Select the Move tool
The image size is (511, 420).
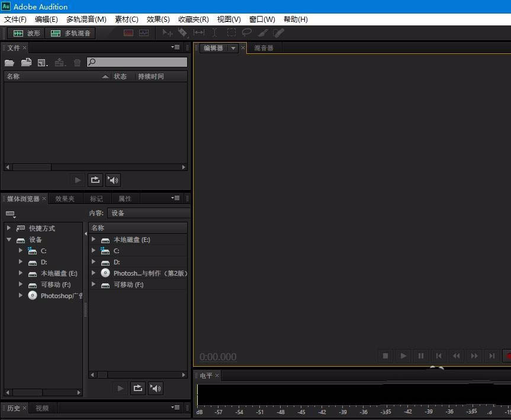click(167, 33)
